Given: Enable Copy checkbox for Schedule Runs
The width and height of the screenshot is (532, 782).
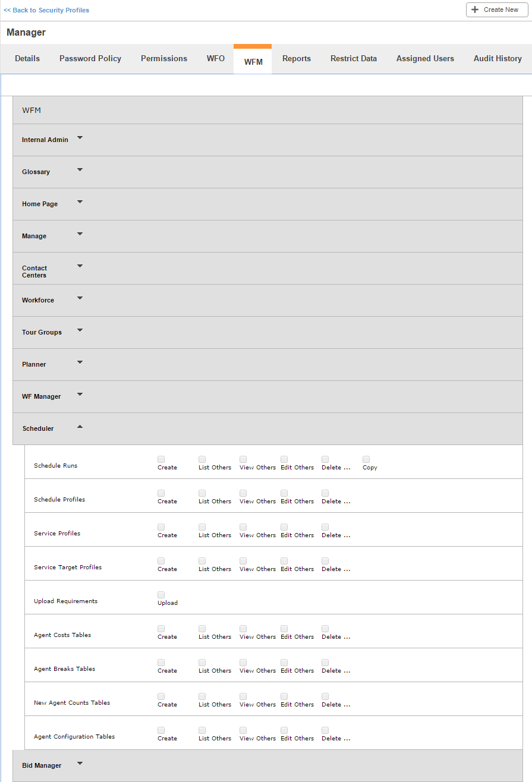Looking at the screenshot, I should pyautogui.click(x=366, y=459).
